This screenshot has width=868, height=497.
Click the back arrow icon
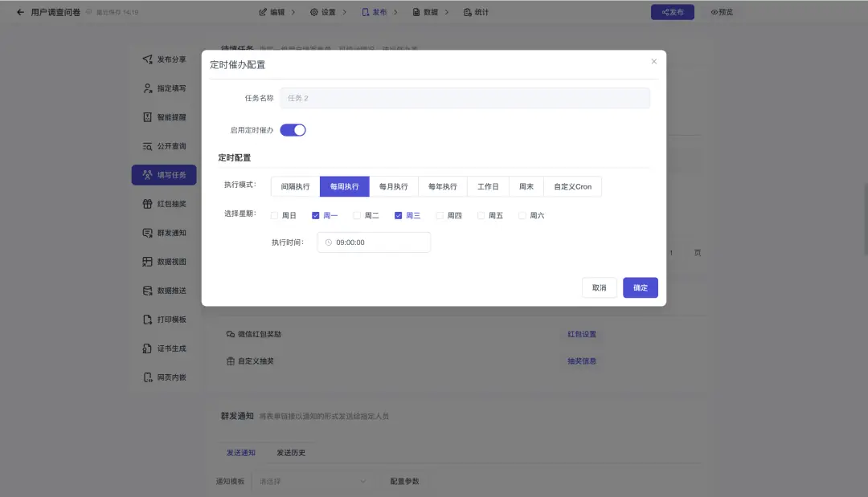20,12
